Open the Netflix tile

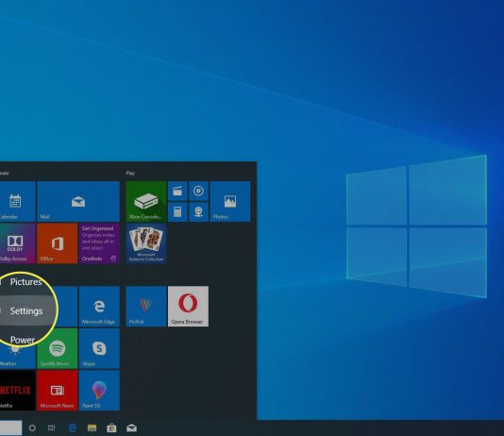click(18, 391)
